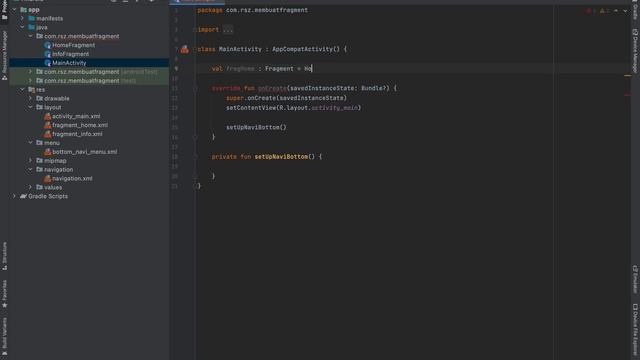The height and width of the screenshot is (360, 640).
Task: Select MainActivity in project tree
Action: (69, 63)
